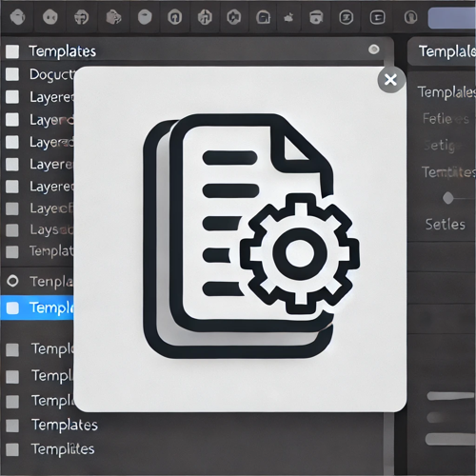Click the rounded-square toolbar icon with Z glyph
The image size is (476, 476).
click(347, 17)
